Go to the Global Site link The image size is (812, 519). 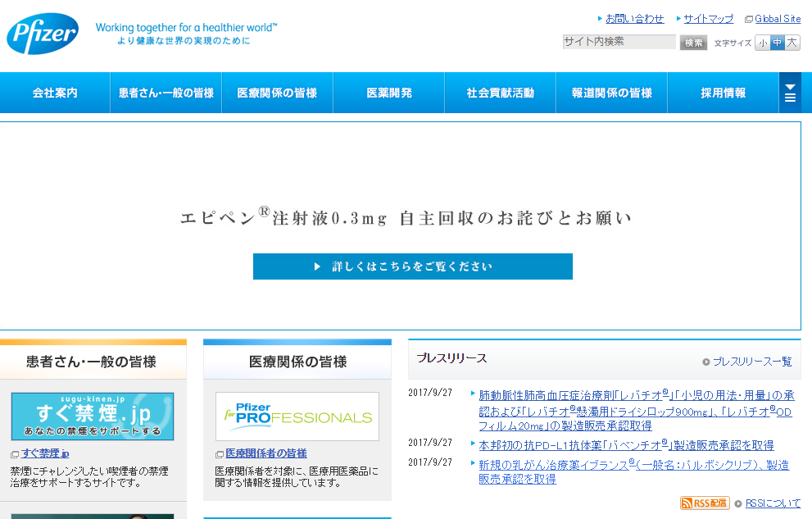coord(778,19)
